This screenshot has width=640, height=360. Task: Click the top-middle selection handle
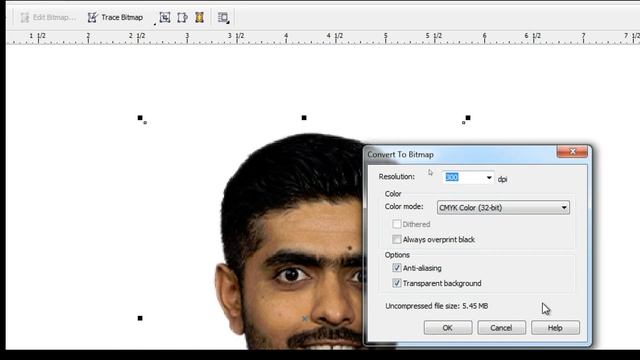tap(304, 118)
